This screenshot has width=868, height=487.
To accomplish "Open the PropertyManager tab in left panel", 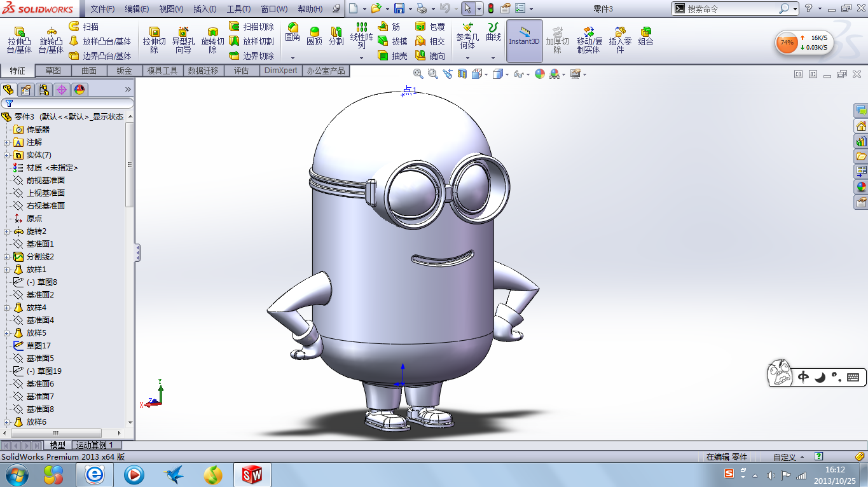I will [x=26, y=90].
